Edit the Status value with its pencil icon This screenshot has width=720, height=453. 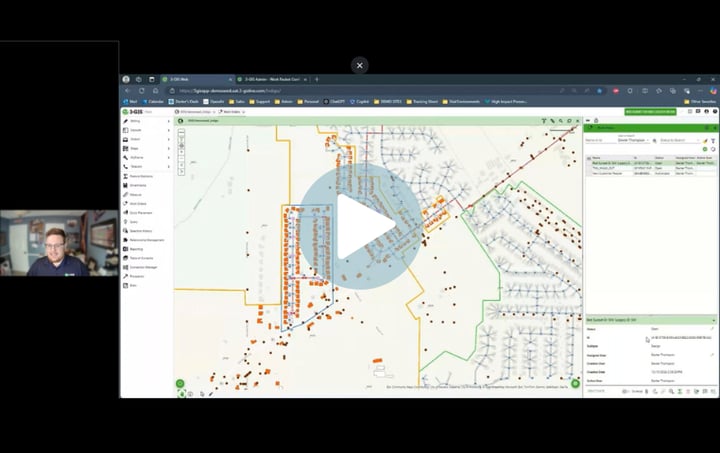coord(713,329)
